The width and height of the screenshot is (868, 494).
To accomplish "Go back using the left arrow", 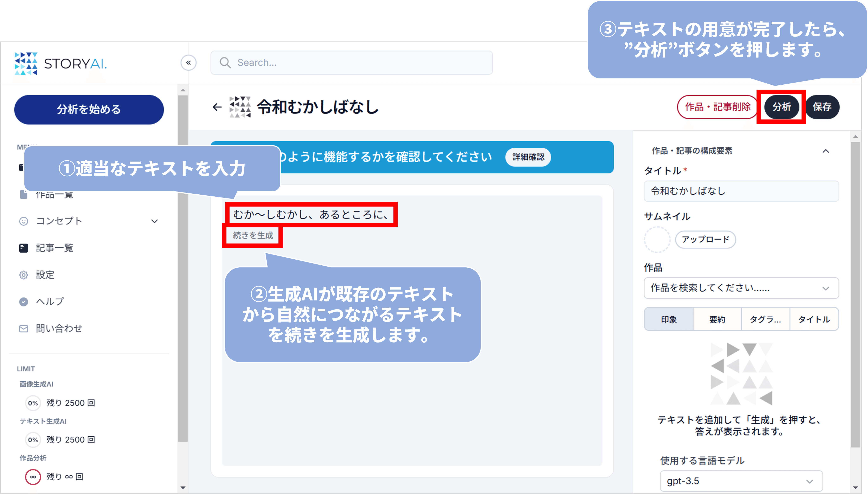I will tap(217, 107).
